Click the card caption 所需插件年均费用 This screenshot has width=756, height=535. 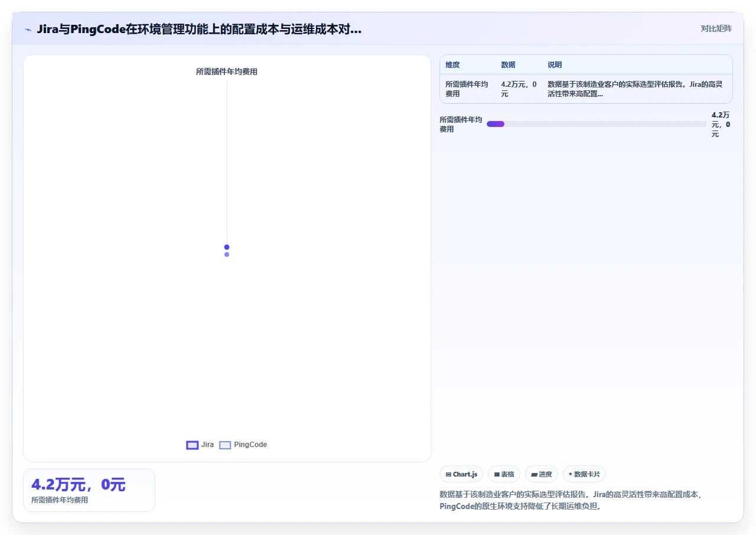[x=60, y=500]
